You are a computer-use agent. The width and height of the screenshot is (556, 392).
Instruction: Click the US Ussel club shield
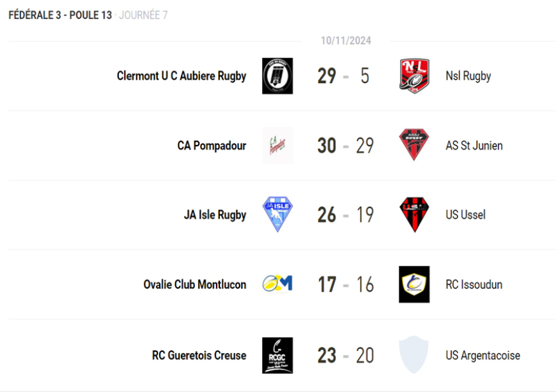(414, 215)
